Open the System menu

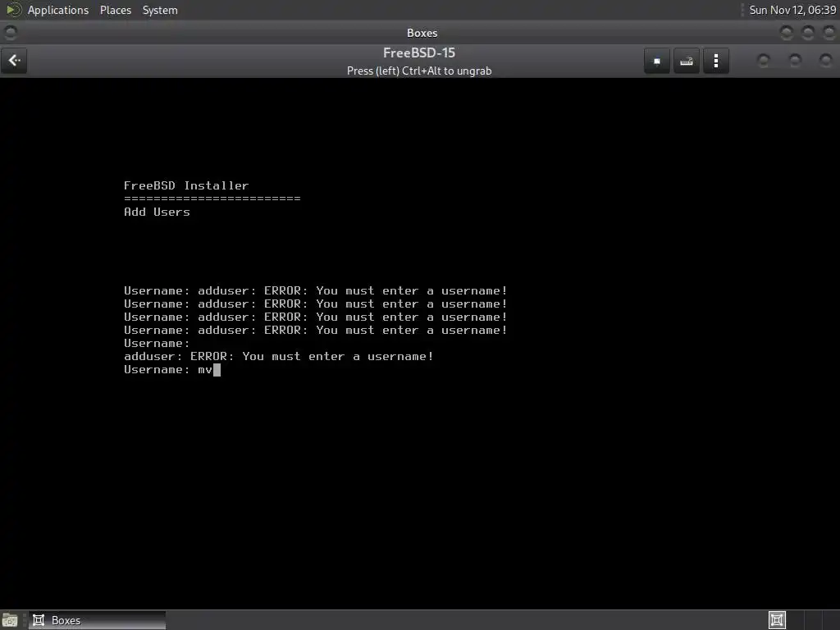pyautogui.click(x=160, y=10)
